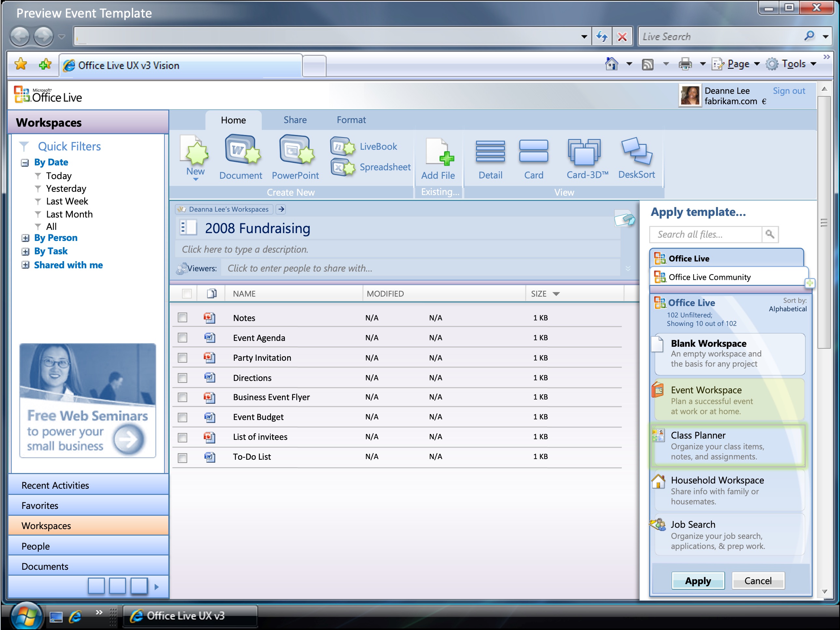This screenshot has height=630, width=840.
Task: Expand the Shared with me group
Action: tap(25, 265)
